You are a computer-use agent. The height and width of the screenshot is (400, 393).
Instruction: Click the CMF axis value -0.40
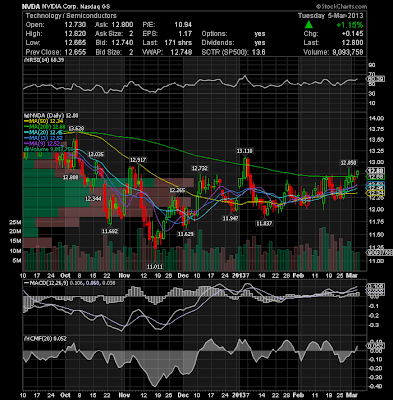[x=375, y=387]
